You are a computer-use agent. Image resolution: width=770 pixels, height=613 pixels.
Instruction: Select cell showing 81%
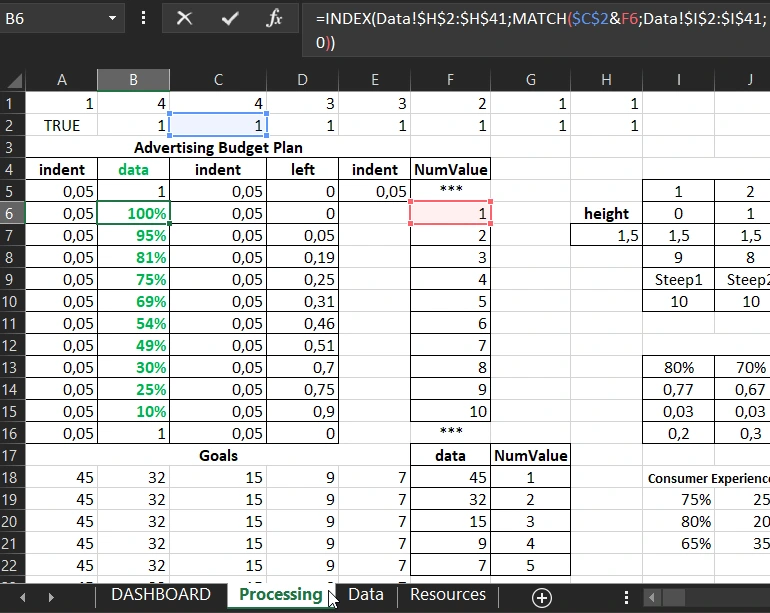click(x=134, y=257)
